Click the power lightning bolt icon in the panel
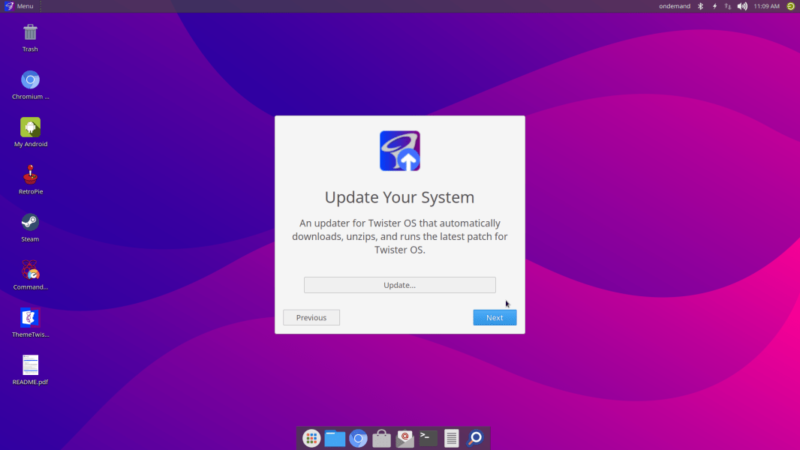The height and width of the screenshot is (450, 800). (x=714, y=6)
